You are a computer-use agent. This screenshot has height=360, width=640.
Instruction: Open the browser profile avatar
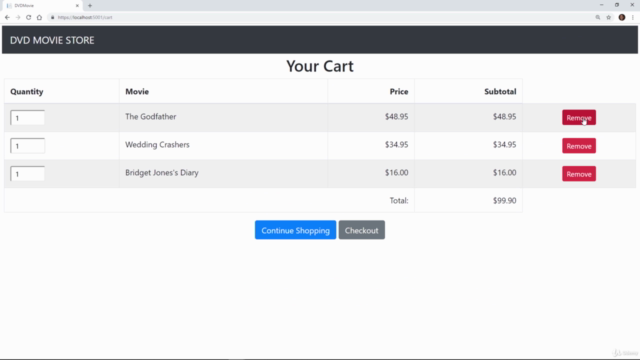tap(622, 18)
